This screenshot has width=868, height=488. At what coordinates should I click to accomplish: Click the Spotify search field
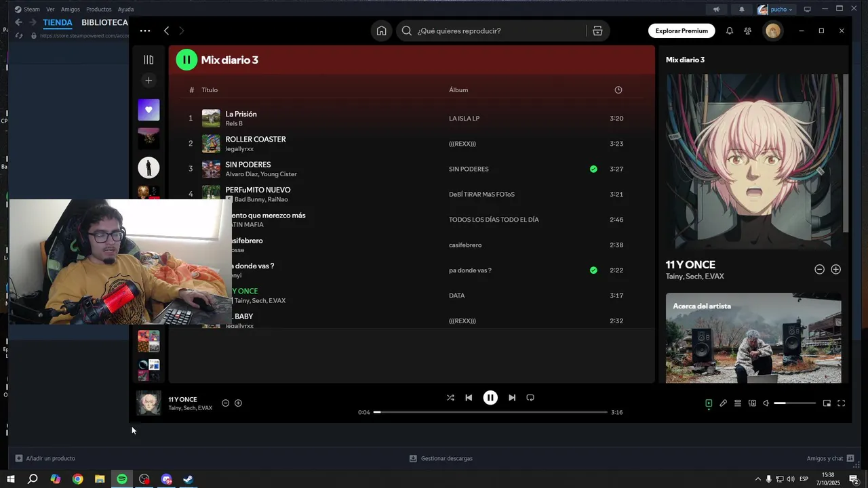pos(491,30)
